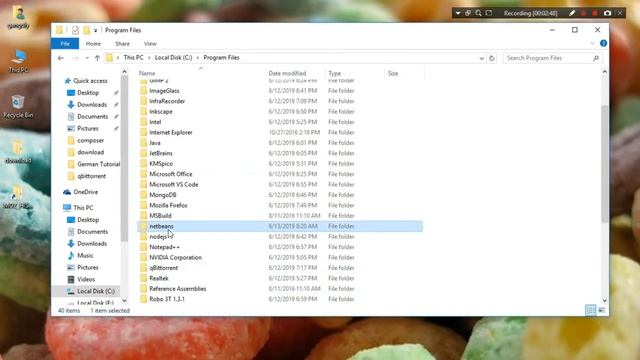Select the Notepad++ folder

coord(164,247)
